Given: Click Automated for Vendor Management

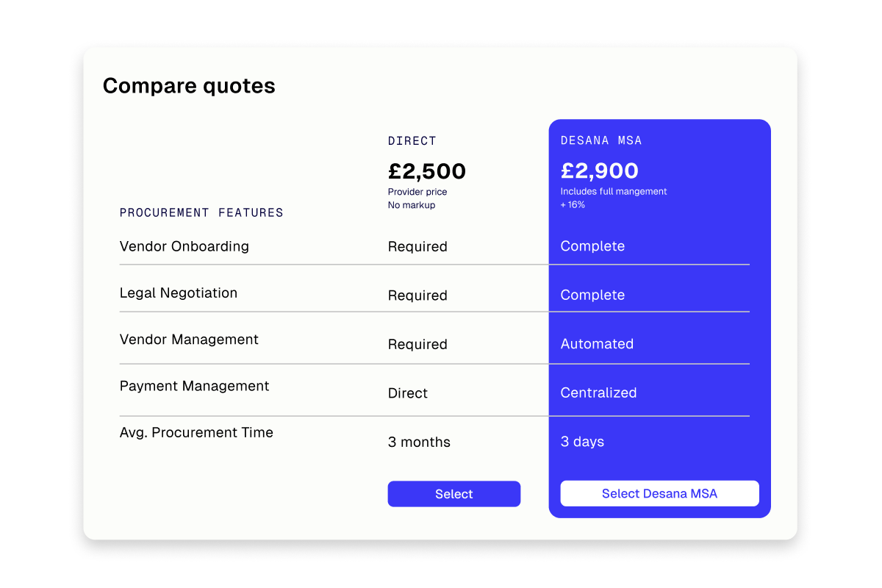Looking at the screenshot, I should (x=597, y=343).
